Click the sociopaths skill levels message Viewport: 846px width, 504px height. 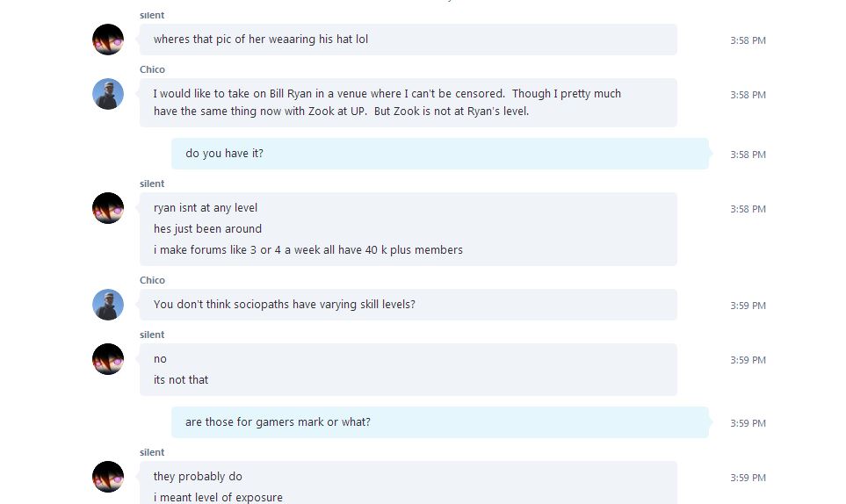click(409, 305)
